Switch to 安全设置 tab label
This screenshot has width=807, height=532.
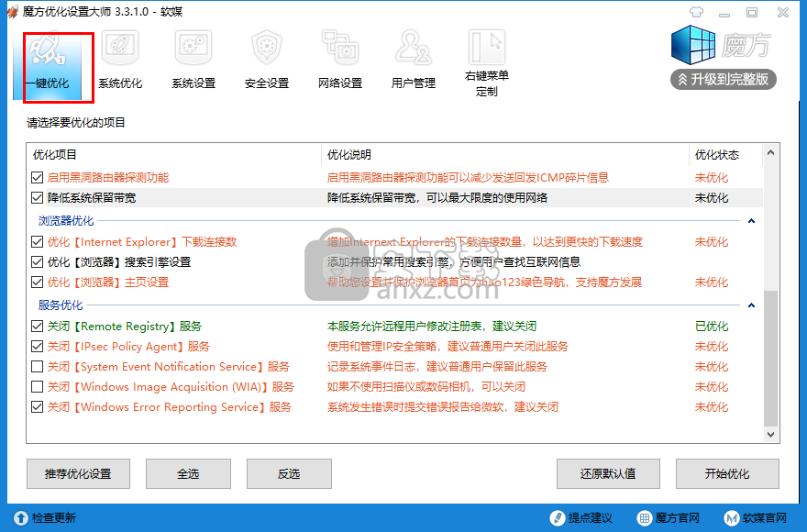(x=267, y=83)
